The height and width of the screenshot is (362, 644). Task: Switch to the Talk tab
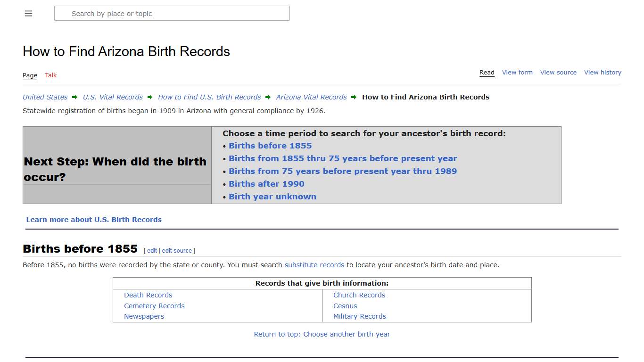[50, 75]
